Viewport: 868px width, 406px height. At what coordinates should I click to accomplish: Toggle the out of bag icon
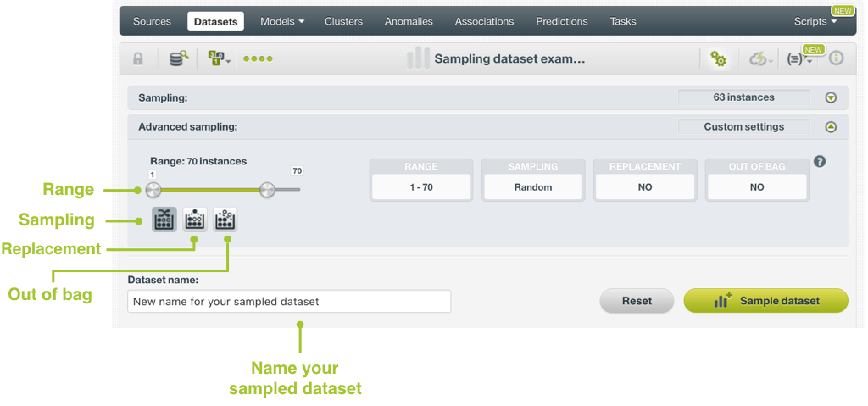(225, 220)
